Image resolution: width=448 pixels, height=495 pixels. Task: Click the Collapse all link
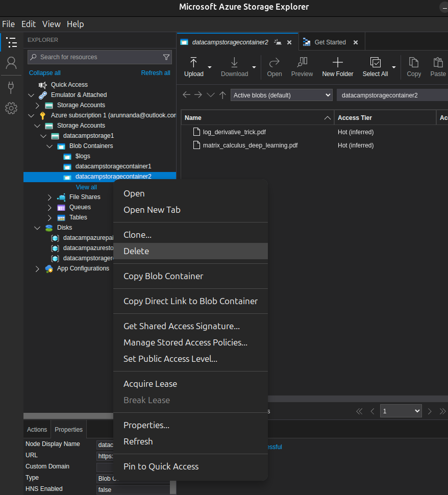(x=45, y=73)
